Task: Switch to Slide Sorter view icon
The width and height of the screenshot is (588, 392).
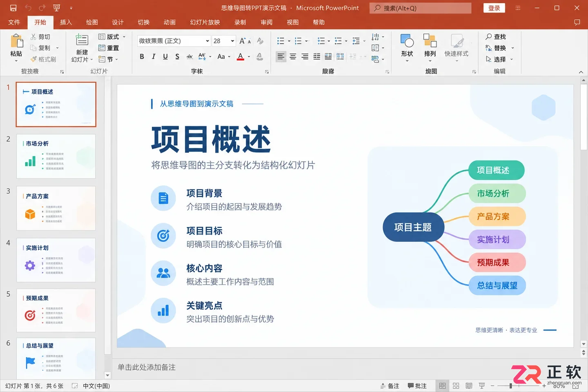Action: [x=456, y=386]
